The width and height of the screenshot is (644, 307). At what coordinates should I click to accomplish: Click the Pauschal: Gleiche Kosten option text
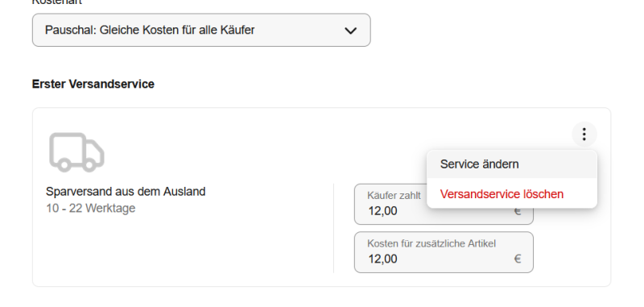150,30
